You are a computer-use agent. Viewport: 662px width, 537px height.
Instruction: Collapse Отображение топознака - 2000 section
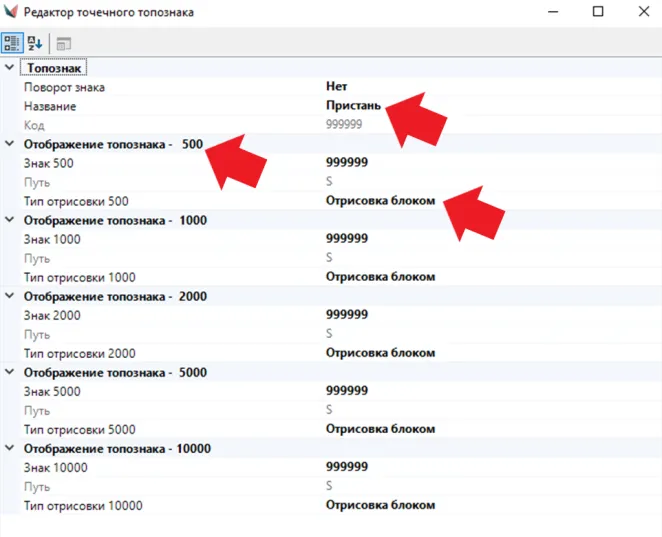(x=10, y=296)
